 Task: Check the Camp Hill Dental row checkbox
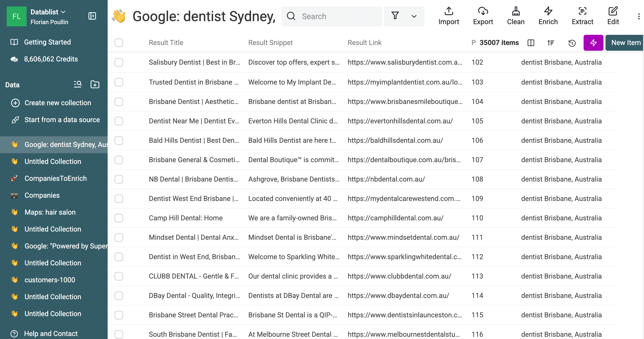pyautogui.click(x=119, y=218)
